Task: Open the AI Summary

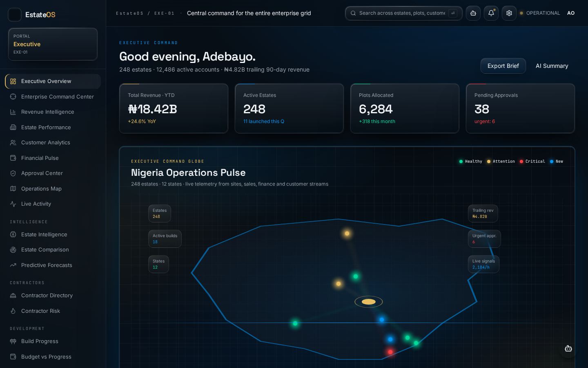Action: point(552,66)
